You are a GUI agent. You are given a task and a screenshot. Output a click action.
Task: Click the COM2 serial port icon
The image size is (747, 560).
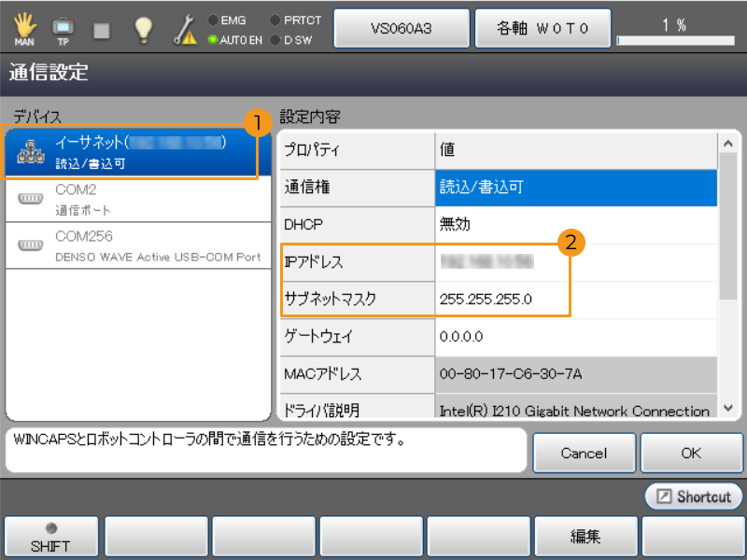pyautogui.click(x=30, y=199)
